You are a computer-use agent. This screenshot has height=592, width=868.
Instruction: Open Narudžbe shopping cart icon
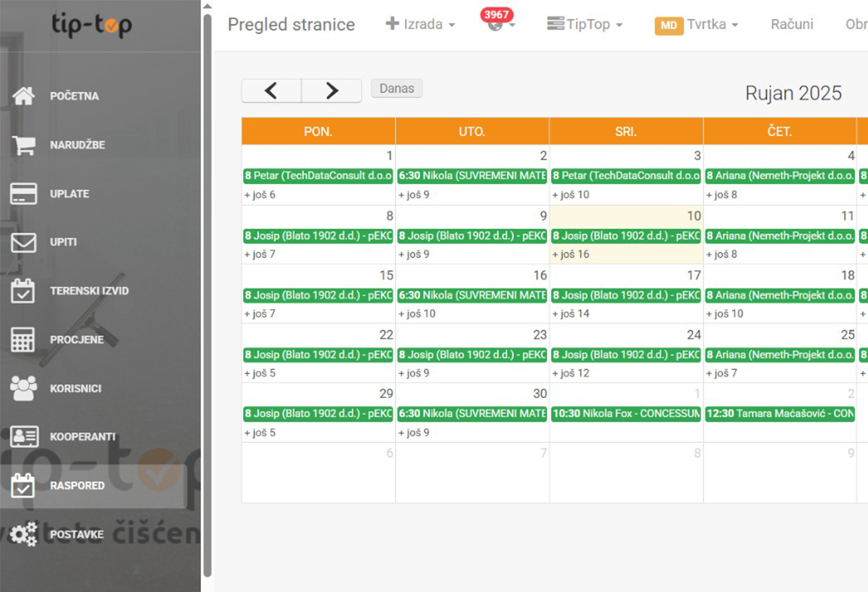tap(23, 145)
